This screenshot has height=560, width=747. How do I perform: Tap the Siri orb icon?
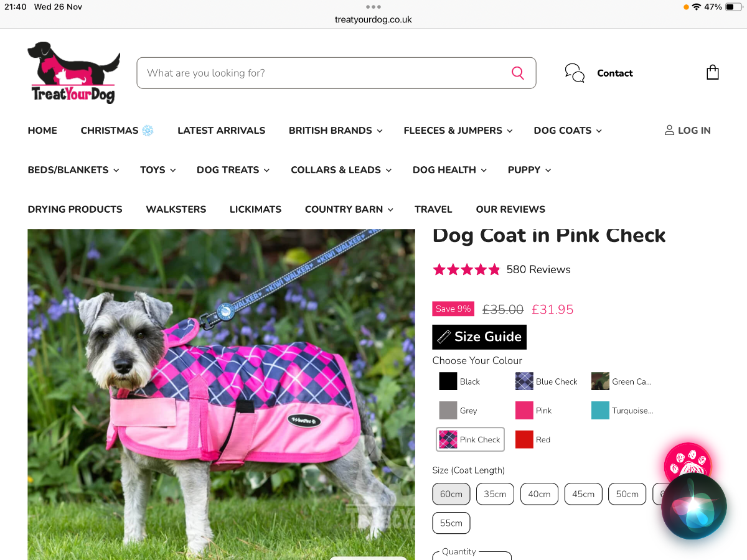click(694, 506)
